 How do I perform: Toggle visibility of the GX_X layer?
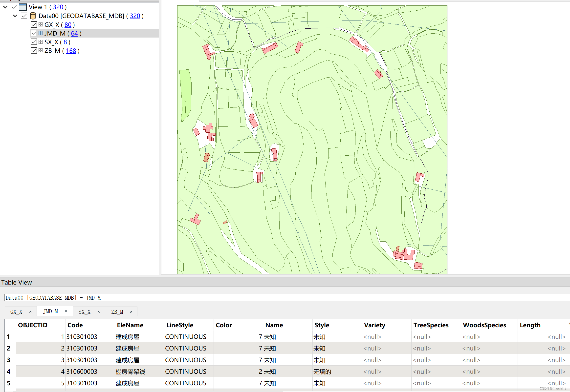point(34,24)
